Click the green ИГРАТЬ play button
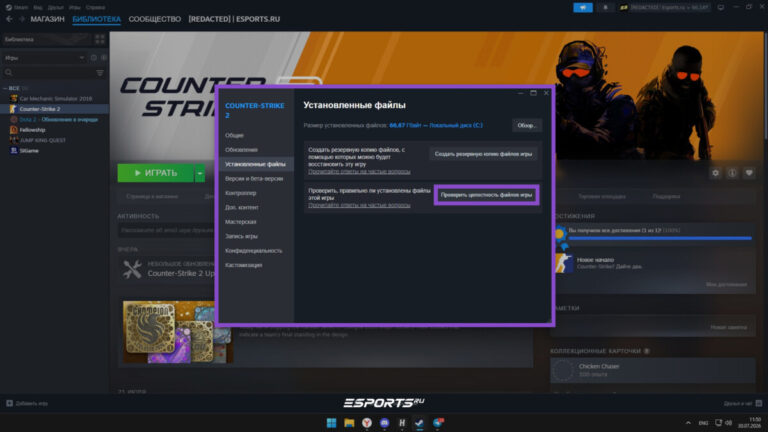Viewport: 768px width, 432px height. (x=156, y=173)
